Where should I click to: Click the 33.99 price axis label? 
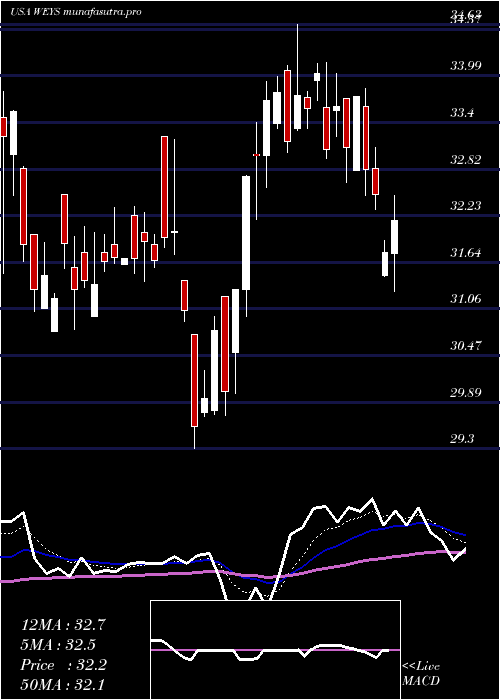click(465, 67)
